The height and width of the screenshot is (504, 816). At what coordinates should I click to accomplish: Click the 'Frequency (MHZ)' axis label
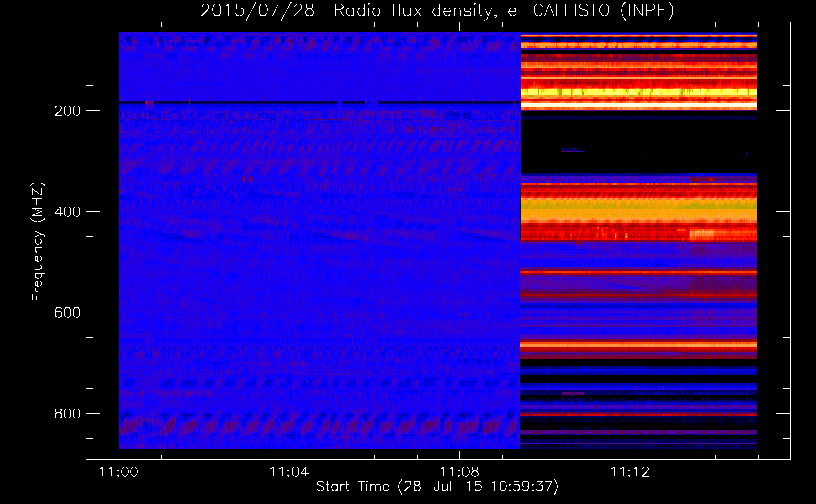tap(37, 241)
